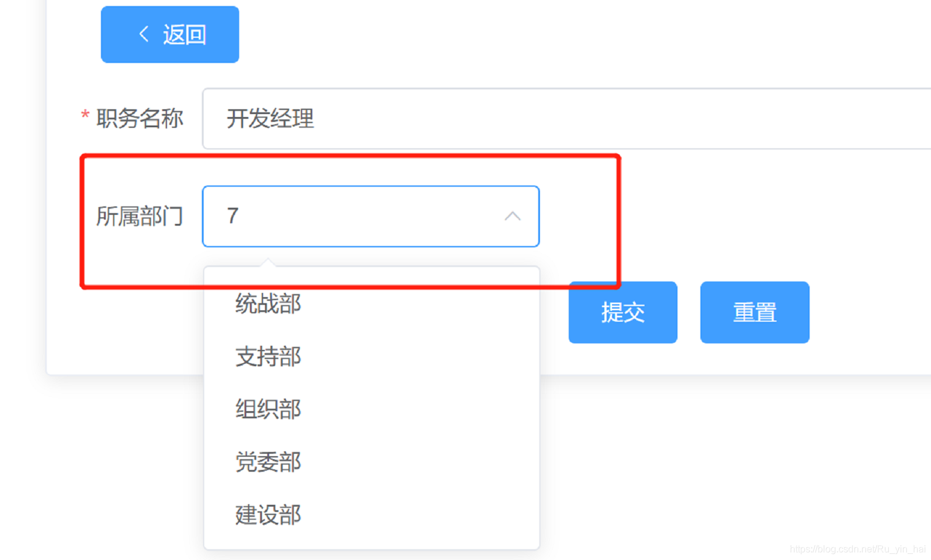This screenshot has height=560, width=931.
Task: Click the 职务名称 field label
Action: (140, 118)
